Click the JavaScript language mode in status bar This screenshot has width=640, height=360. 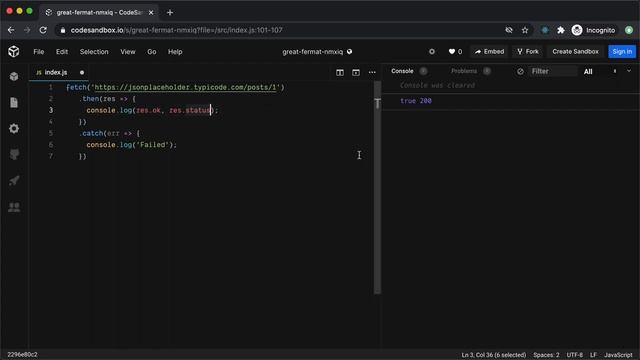pyautogui.click(x=618, y=355)
